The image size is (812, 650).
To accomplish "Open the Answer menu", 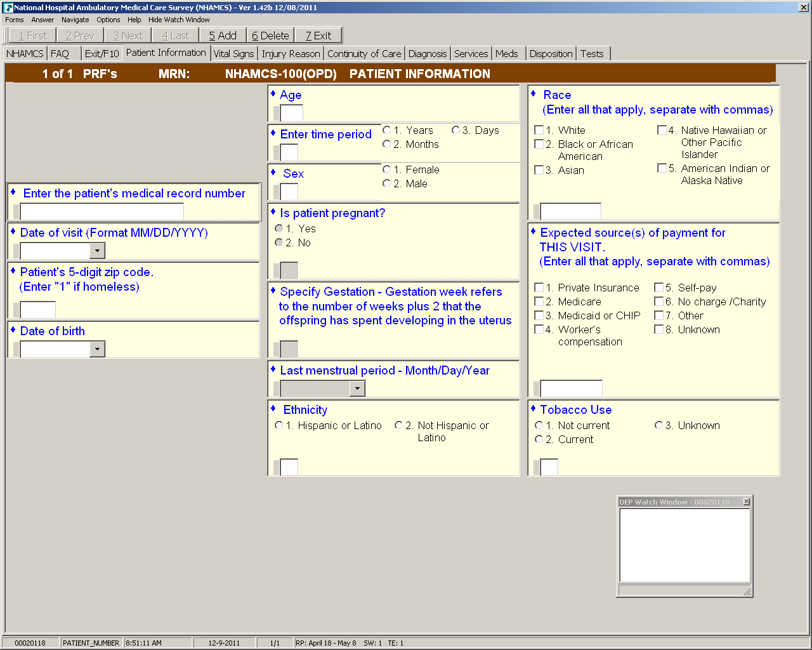I will coord(43,20).
